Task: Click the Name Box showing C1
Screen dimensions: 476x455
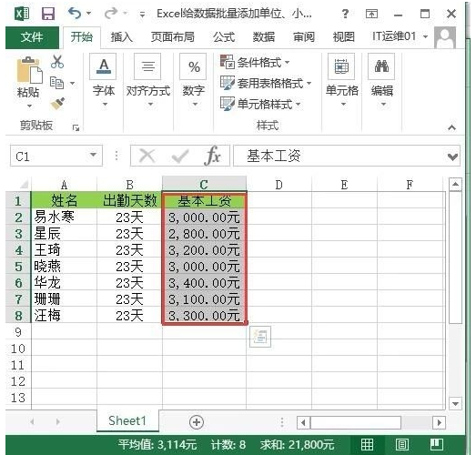Action: 48,156
